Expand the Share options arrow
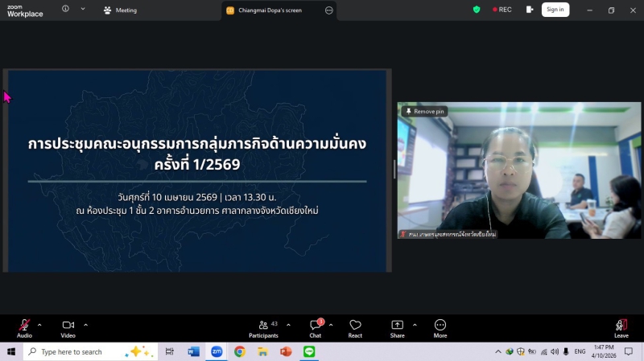The image size is (644, 361). [415, 326]
